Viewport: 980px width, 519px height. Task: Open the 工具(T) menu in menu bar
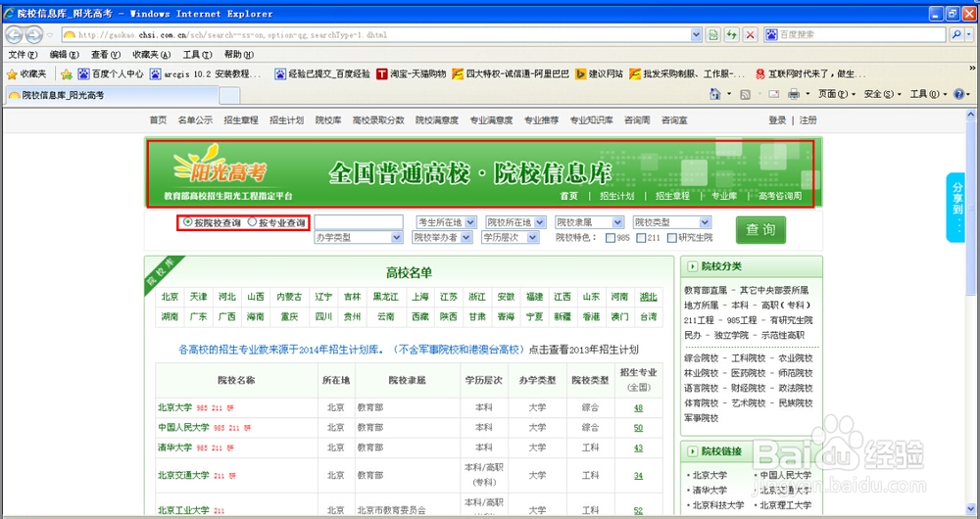[198, 55]
